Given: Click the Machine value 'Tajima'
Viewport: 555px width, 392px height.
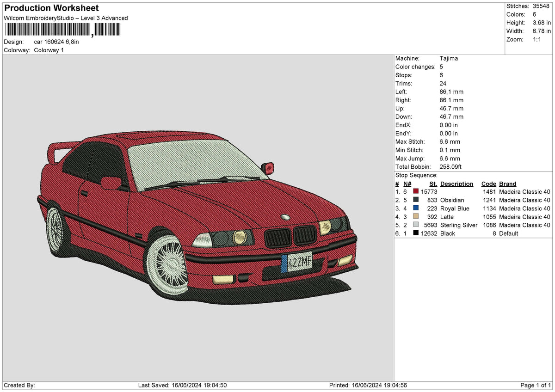Looking at the screenshot, I should (449, 59).
